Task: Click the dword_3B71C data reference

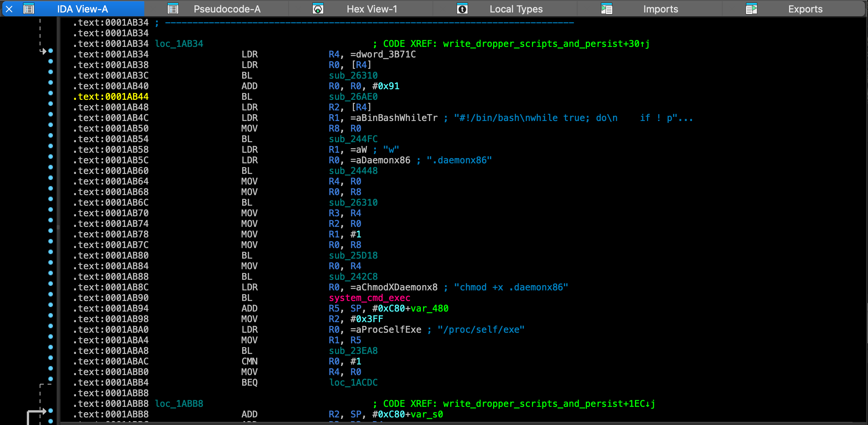Action: [386, 54]
